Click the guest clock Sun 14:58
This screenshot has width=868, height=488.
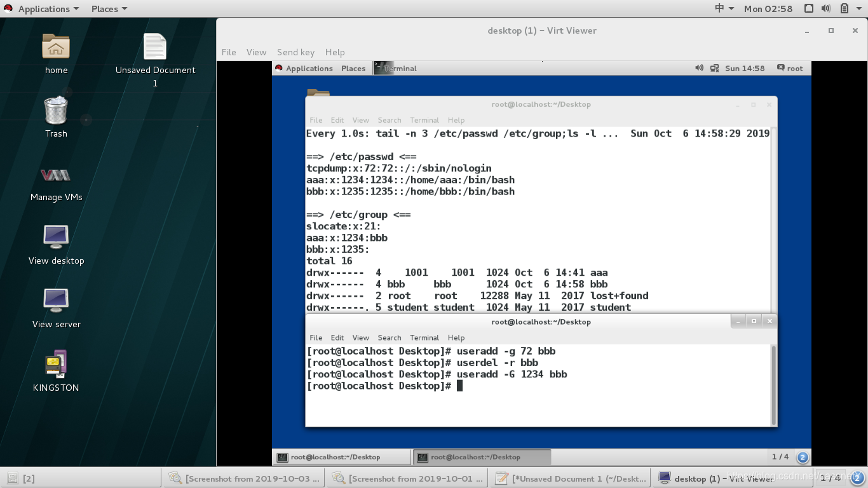[x=745, y=68]
